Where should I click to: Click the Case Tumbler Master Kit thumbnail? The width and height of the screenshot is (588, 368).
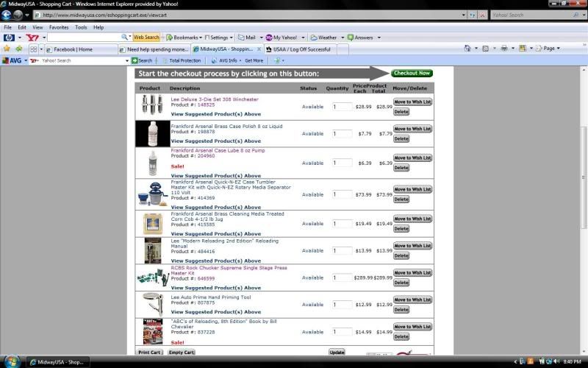click(153, 194)
